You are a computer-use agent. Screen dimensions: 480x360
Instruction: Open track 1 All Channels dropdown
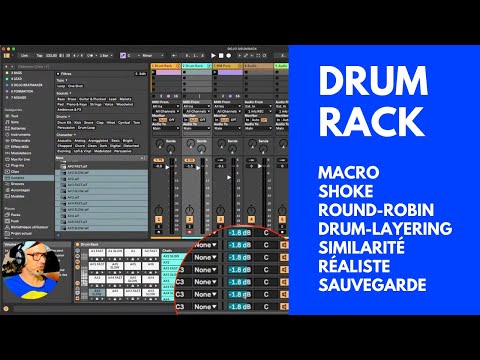(166, 111)
